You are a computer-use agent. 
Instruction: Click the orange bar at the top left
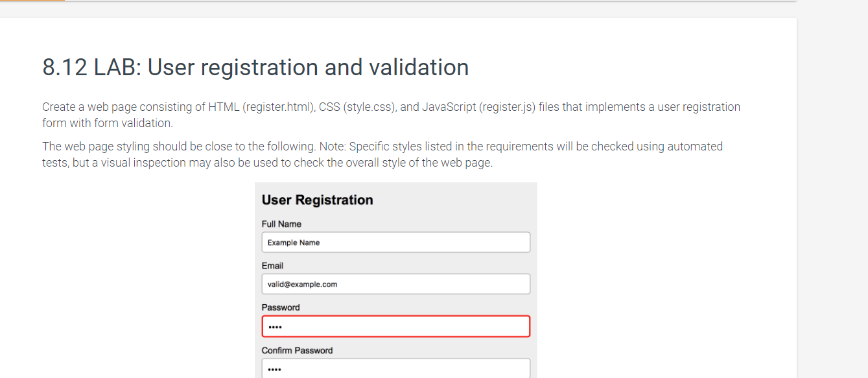click(32, 1)
